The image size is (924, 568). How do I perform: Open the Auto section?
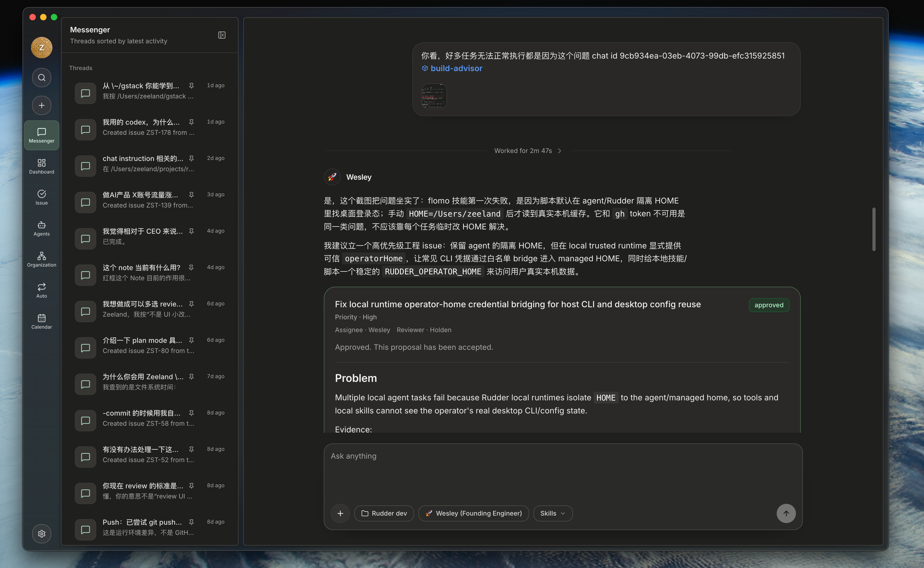(42, 290)
